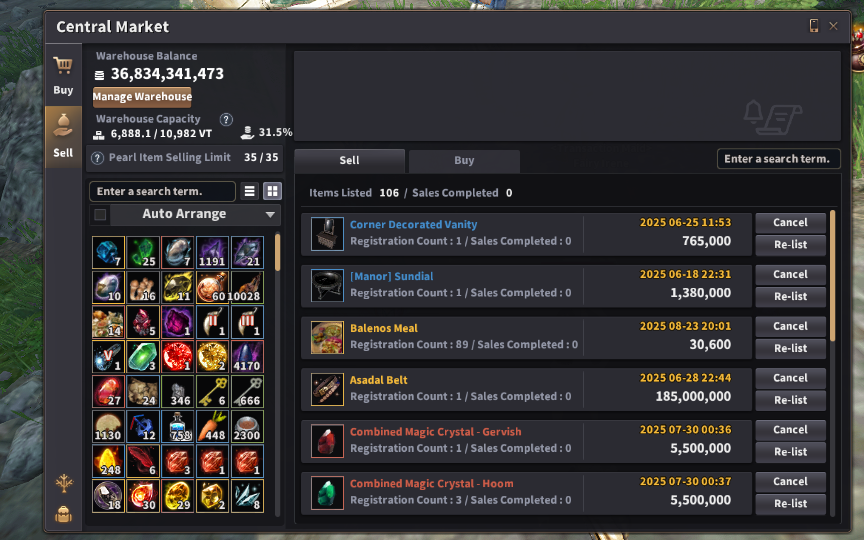Click the listings panel vertical scrollbar
Image resolution: width=864 pixels, height=540 pixels.
point(832,276)
